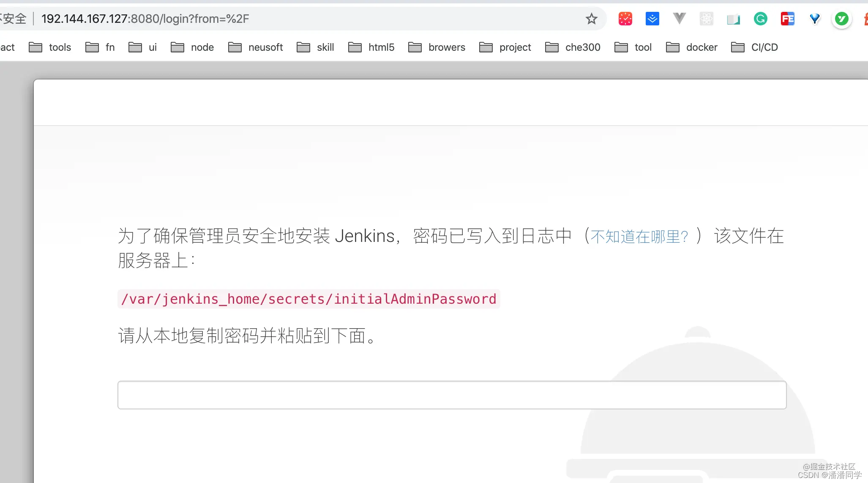This screenshot has height=483, width=868.
Task: Bookmark this page with the star icon
Action: 591,19
